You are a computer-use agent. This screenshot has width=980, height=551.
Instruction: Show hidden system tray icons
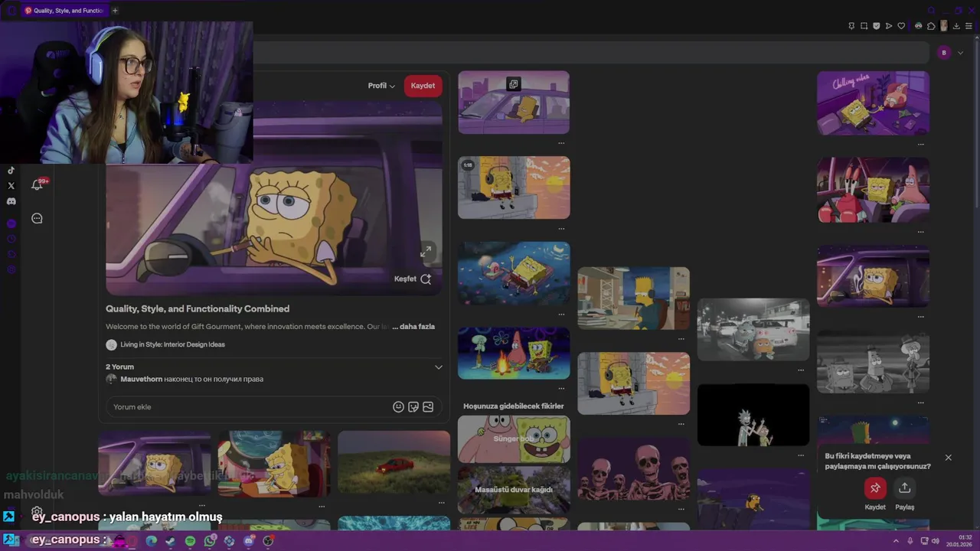click(896, 541)
